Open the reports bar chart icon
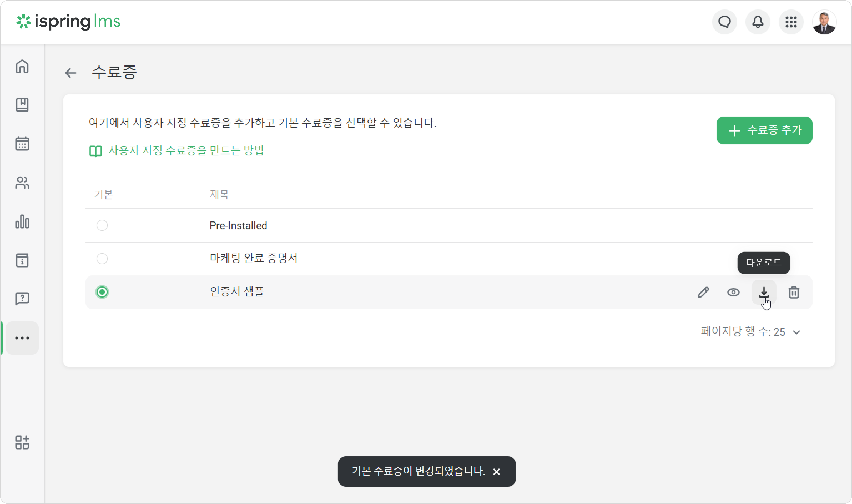Image resolution: width=852 pixels, height=504 pixels. coord(22,221)
